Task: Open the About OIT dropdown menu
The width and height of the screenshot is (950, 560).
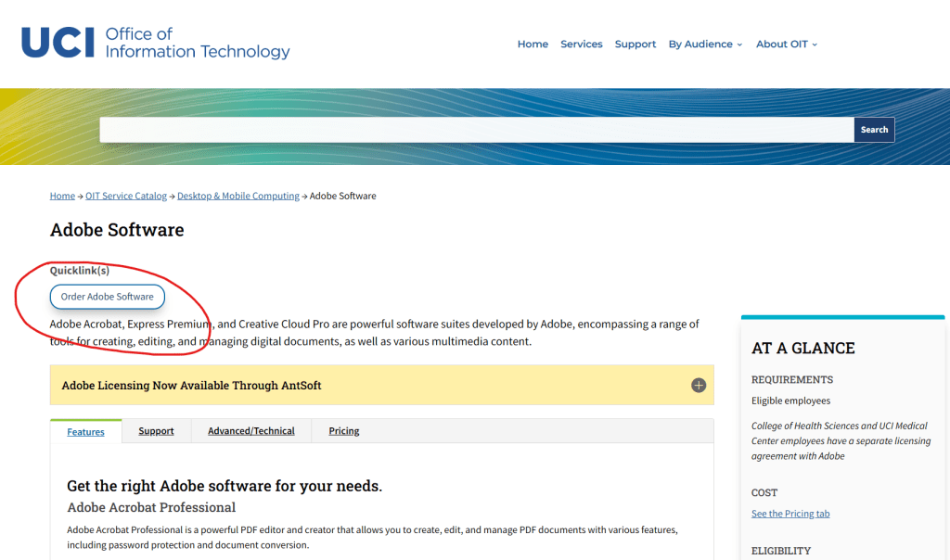Action: click(786, 45)
